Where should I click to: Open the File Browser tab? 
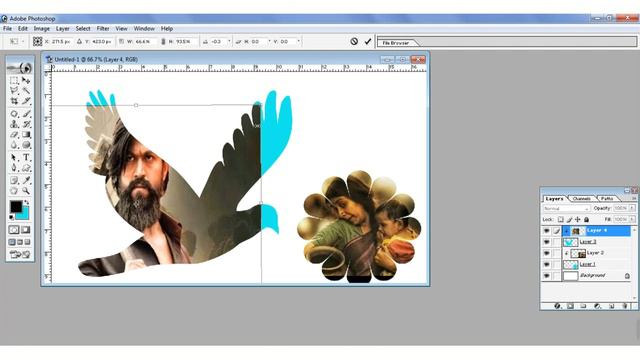coord(395,42)
